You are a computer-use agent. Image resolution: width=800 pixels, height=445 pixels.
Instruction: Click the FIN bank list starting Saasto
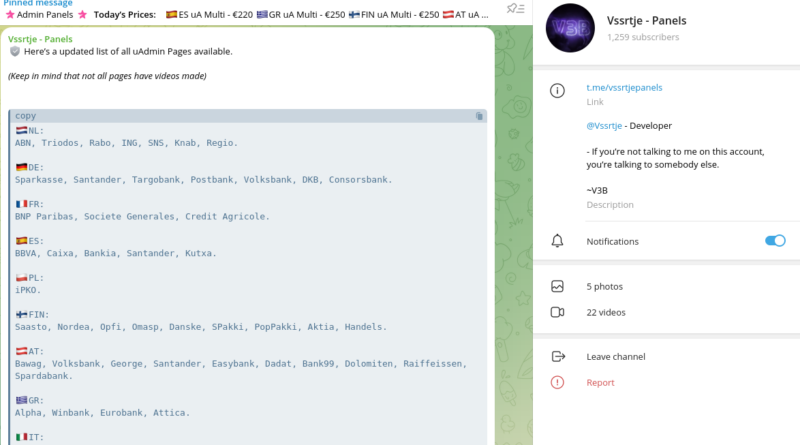coord(201,327)
